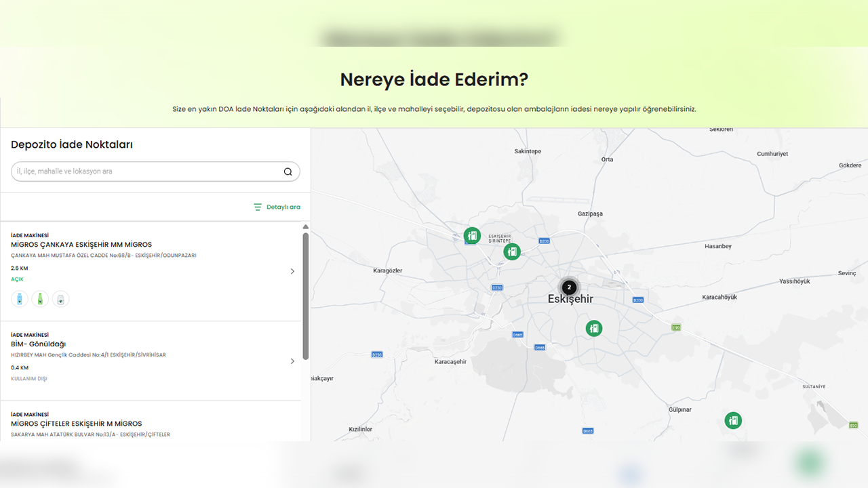The width and height of the screenshot is (868, 488).
Task: Select the metal can packaging icon
Action: [60, 299]
